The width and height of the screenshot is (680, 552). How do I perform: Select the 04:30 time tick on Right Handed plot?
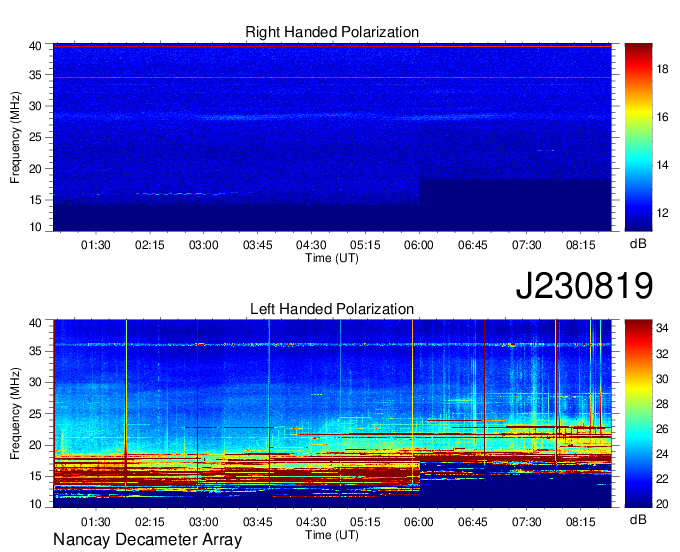click(311, 245)
